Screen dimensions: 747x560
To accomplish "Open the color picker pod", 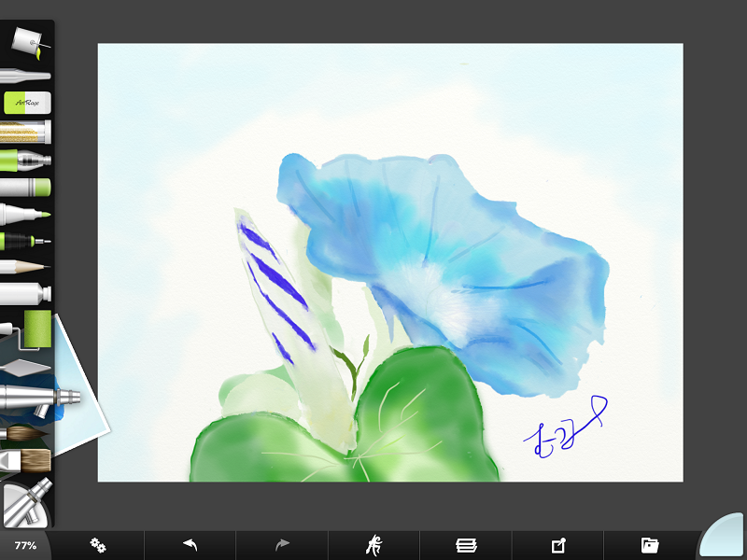I will pos(725,538).
